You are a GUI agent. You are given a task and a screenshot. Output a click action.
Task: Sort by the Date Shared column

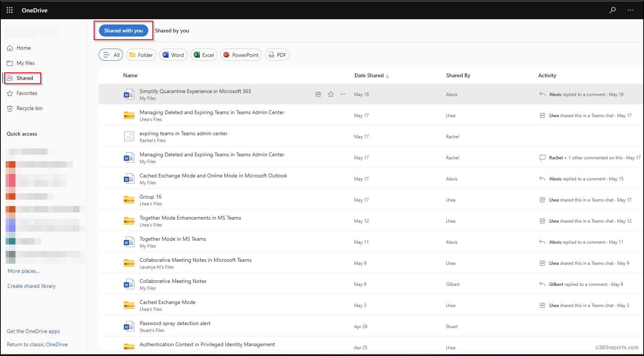(x=372, y=75)
